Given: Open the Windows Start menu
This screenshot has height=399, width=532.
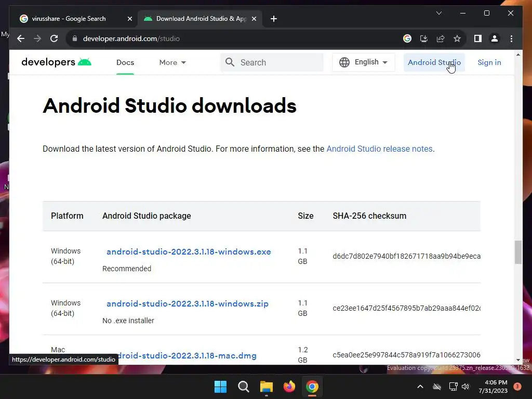Looking at the screenshot, I should 220,387.
